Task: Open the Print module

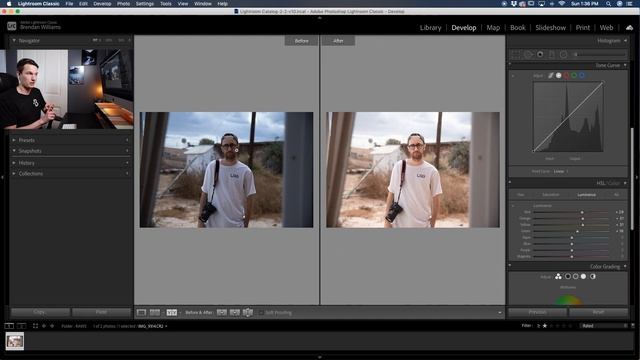Action: (583, 28)
